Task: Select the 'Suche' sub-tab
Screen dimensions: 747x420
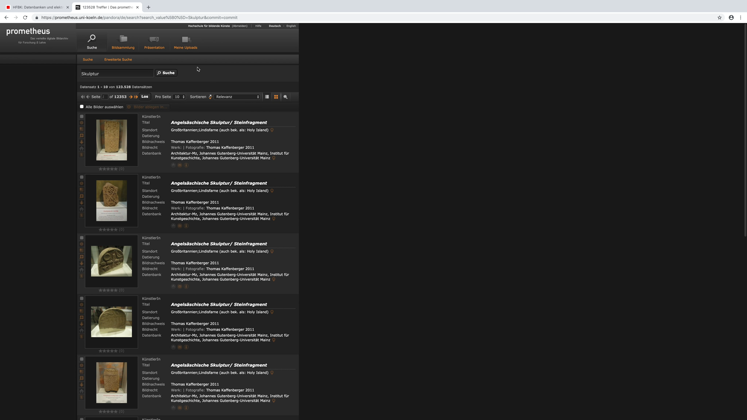Action: pos(88,60)
